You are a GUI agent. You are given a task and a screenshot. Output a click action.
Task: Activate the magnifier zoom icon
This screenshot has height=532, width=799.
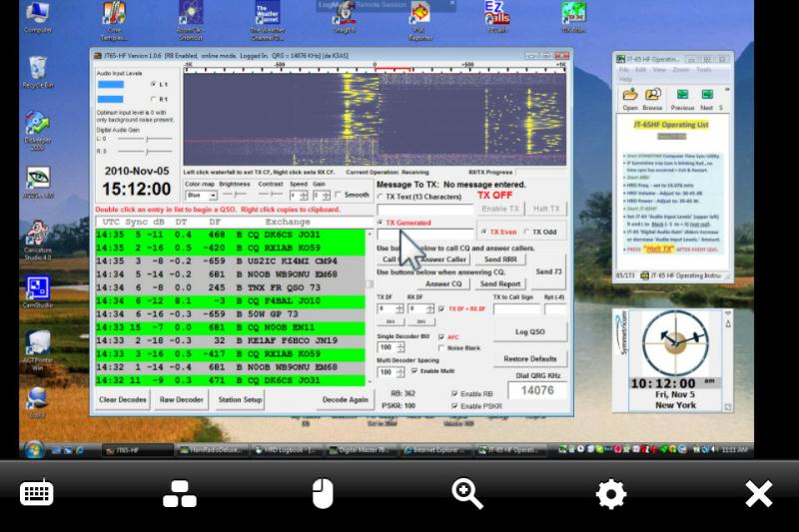click(x=466, y=493)
